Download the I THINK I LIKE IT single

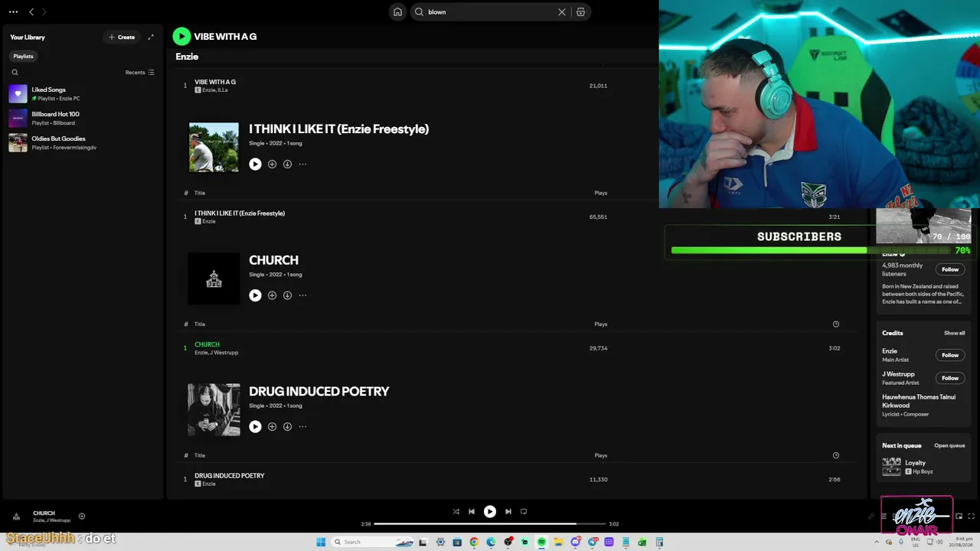(x=287, y=164)
